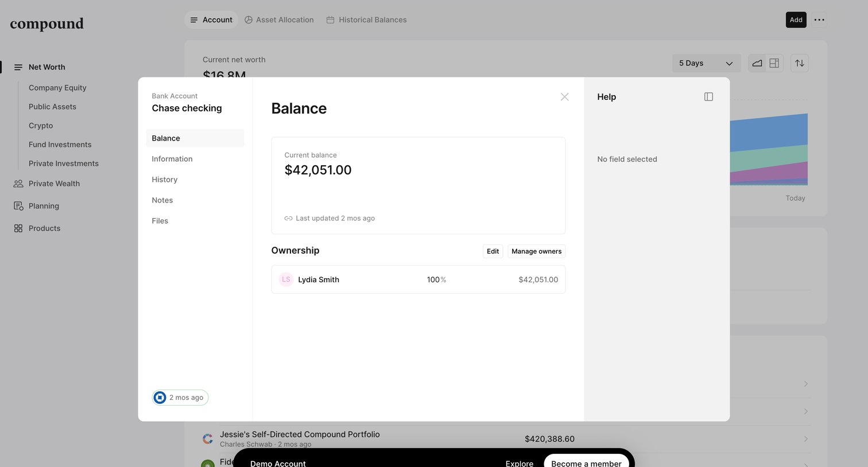
Task: Click the Manage owners button
Action: point(536,251)
